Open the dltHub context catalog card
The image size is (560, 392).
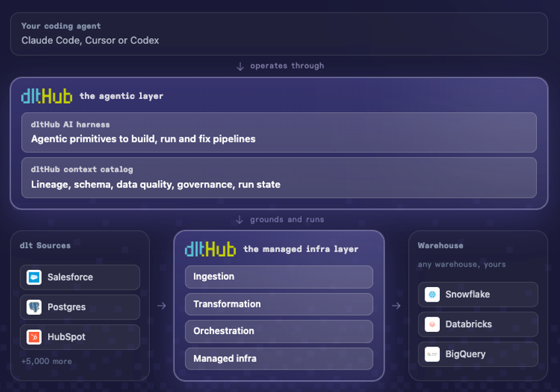click(279, 178)
